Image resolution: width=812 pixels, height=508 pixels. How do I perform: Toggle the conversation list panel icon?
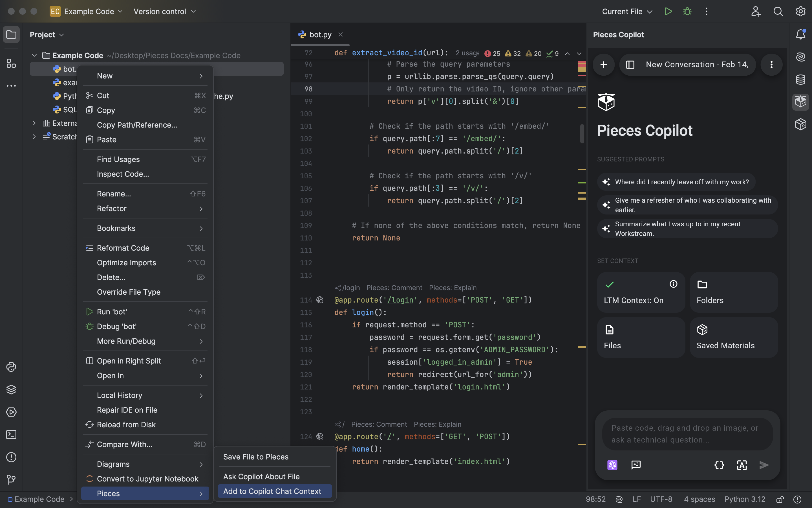630,65
